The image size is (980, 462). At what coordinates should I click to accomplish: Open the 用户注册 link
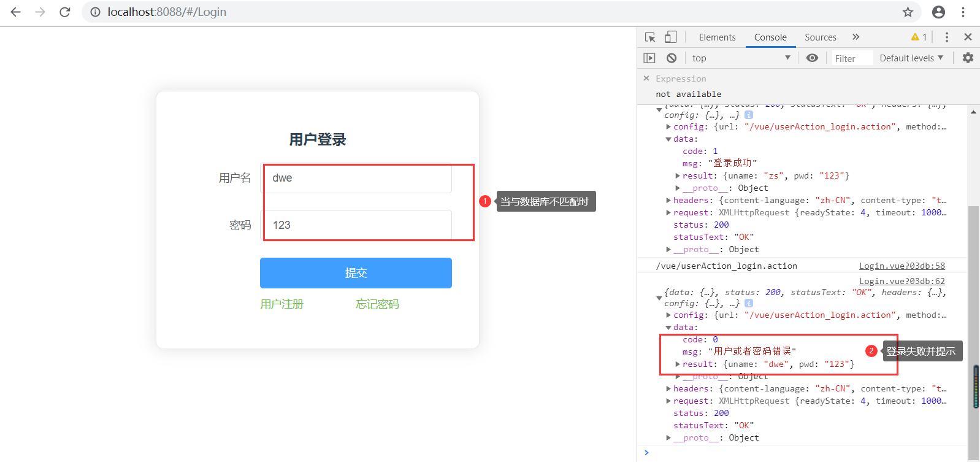pos(281,304)
